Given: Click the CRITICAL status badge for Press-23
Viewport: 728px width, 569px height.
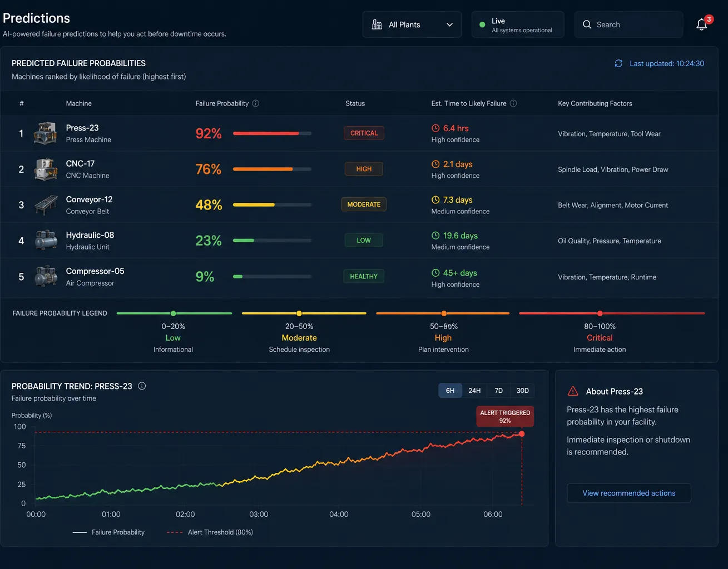Looking at the screenshot, I should [x=364, y=133].
